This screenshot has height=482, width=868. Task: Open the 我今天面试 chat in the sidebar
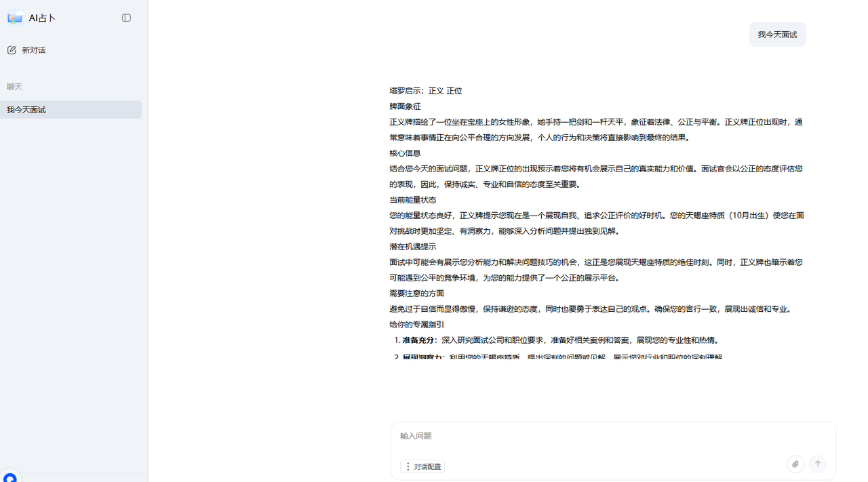pos(71,110)
